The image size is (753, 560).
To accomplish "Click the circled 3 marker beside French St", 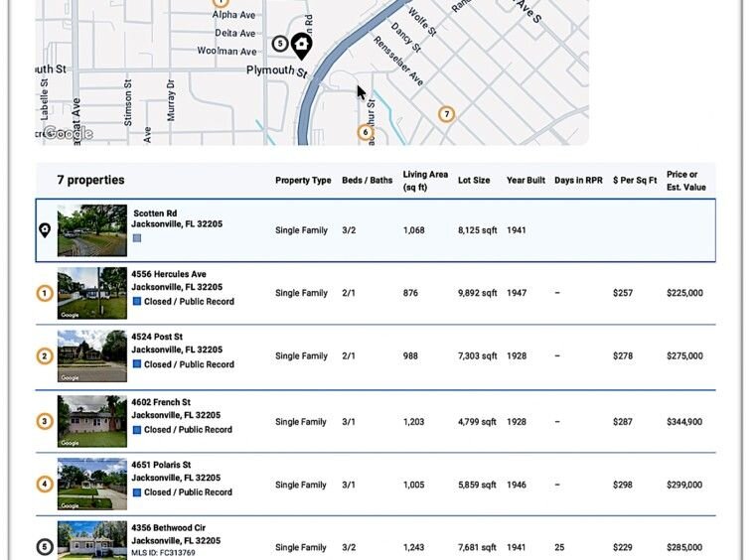I will [44, 421].
